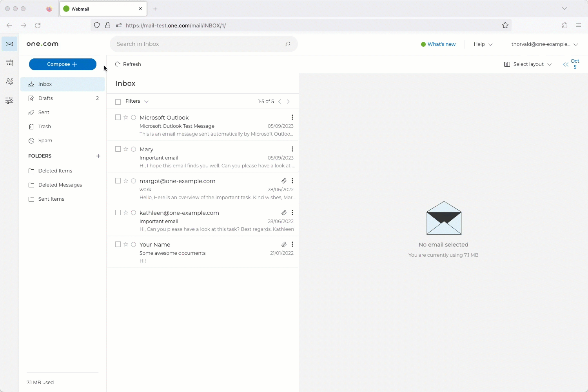Open the settings sliders icon in sidebar

(x=9, y=100)
